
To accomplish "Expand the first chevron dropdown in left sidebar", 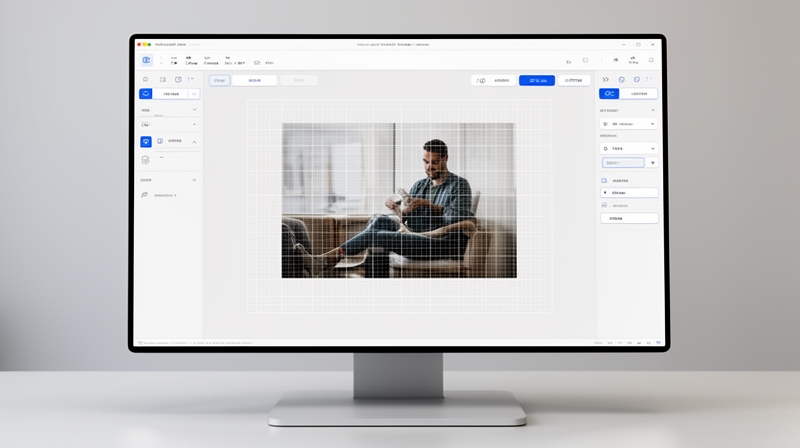I will coord(194,110).
